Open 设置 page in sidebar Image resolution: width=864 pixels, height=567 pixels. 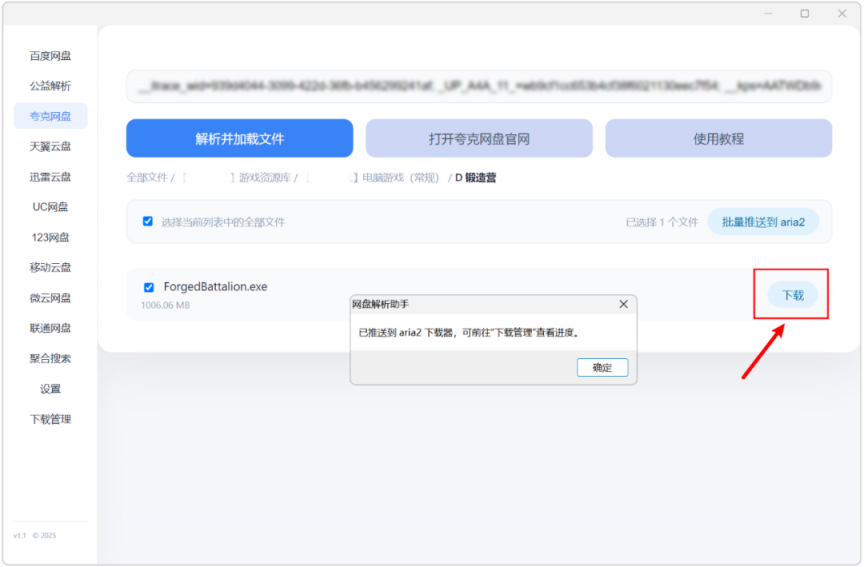point(50,389)
